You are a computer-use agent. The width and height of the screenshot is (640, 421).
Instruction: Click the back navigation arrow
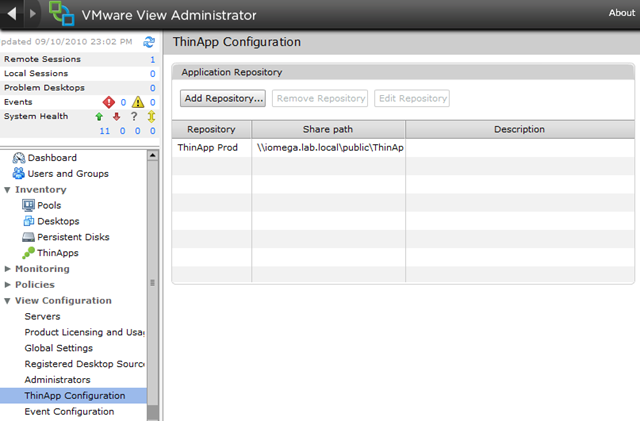tap(12, 13)
